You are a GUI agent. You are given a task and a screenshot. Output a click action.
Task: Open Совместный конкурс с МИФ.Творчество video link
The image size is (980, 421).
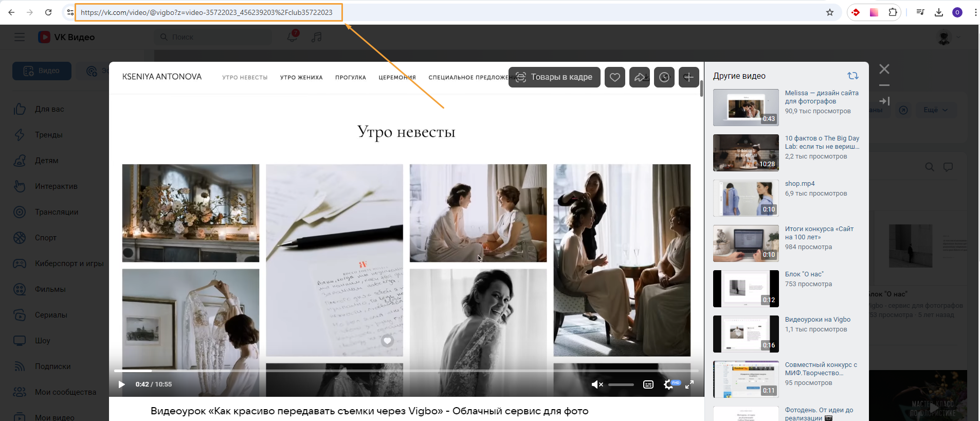(x=821, y=369)
